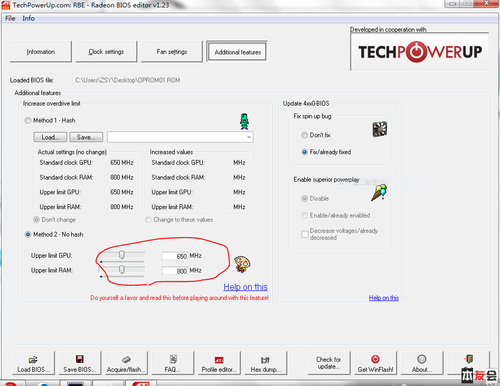The width and height of the screenshot is (500, 386).
Task: Open the File menu
Action: (x=10, y=18)
